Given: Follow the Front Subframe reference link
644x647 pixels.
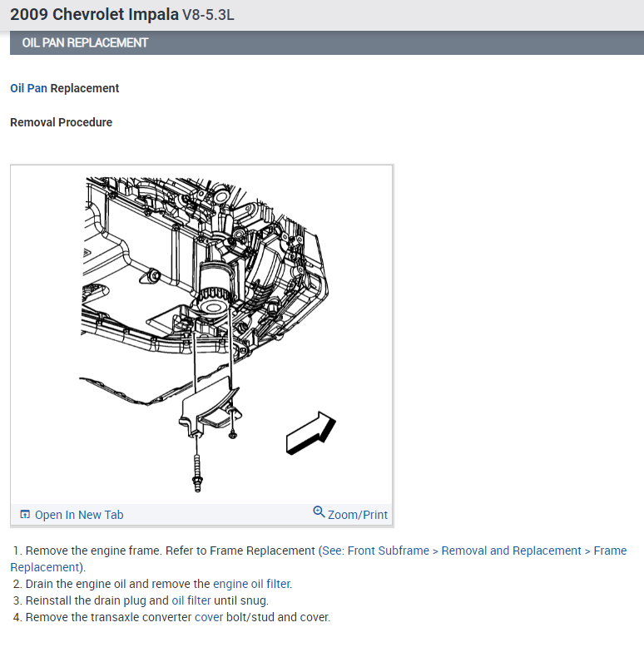Looking at the screenshot, I should (x=388, y=551).
